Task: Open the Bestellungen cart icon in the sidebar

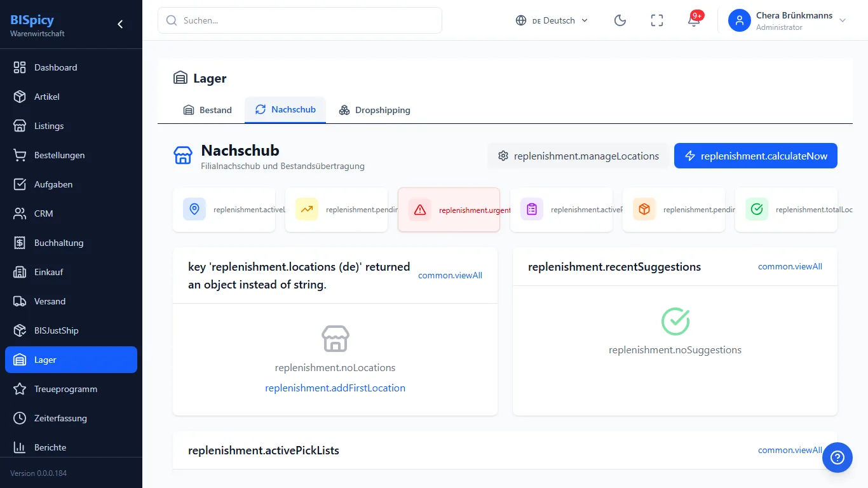Action: coord(20,155)
